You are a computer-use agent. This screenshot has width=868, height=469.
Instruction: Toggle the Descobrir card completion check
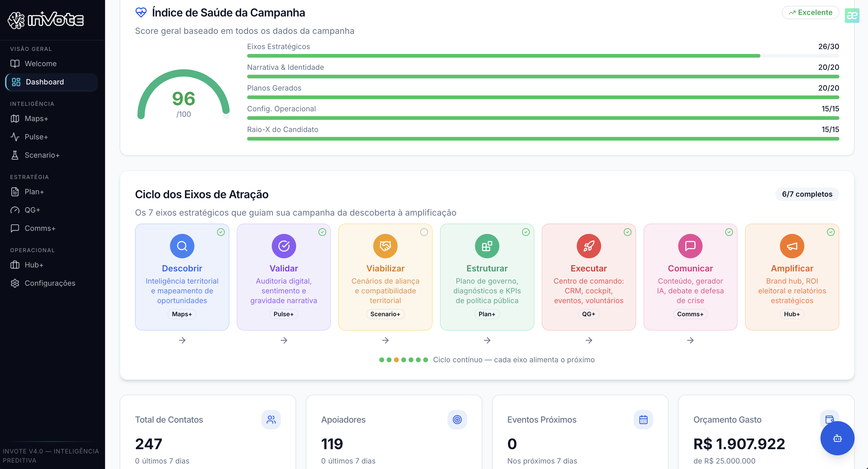[x=221, y=232]
